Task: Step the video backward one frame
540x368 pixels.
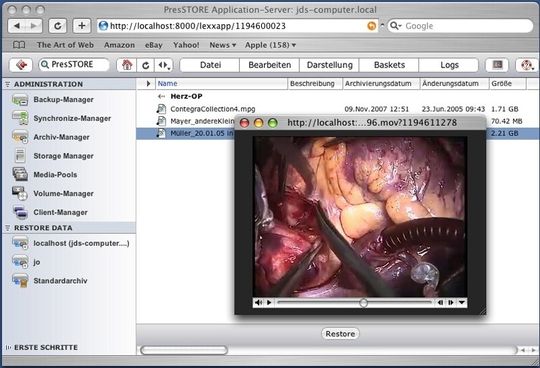Action: click(x=440, y=303)
